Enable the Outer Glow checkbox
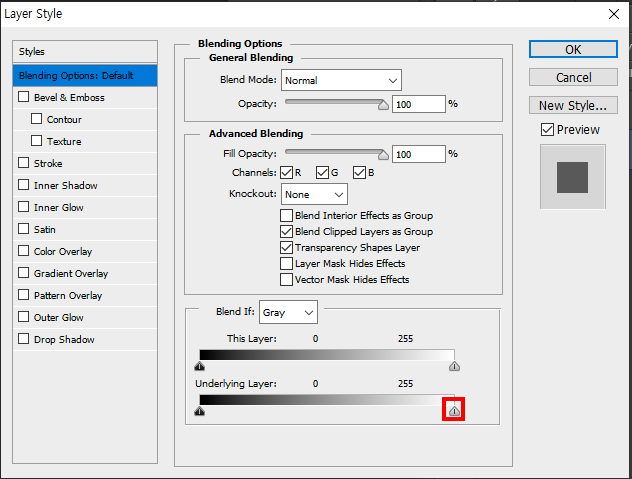The image size is (632, 479). tap(24, 317)
